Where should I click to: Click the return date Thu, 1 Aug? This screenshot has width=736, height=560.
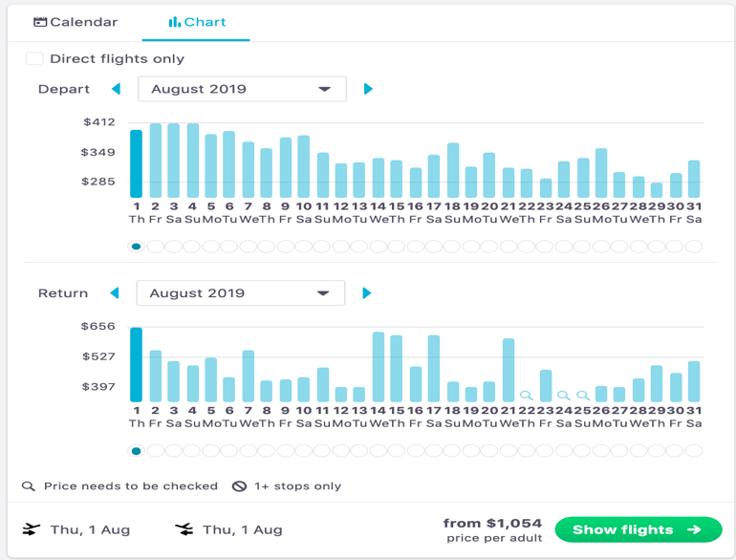pos(242,529)
